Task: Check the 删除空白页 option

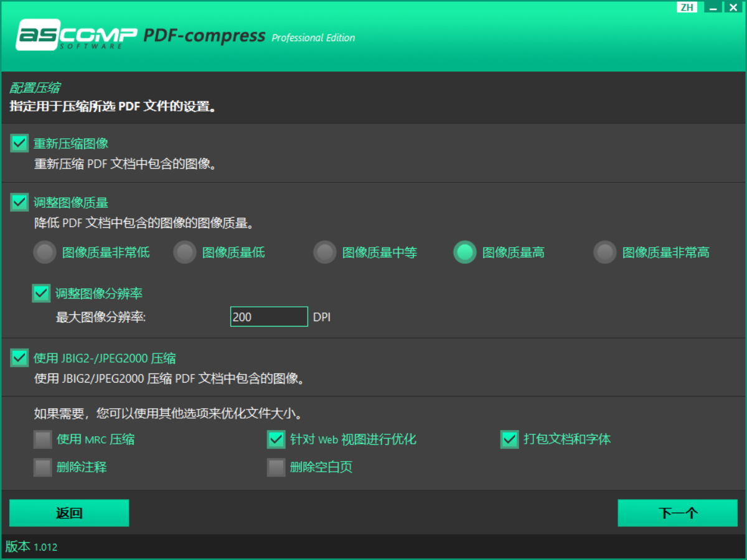Action: pos(276,467)
